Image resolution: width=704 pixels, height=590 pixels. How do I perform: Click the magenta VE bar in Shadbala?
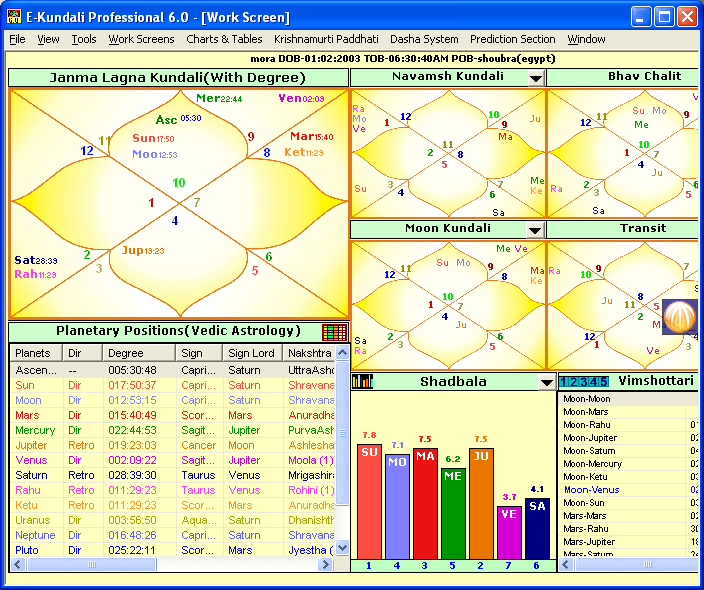[509, 533]
